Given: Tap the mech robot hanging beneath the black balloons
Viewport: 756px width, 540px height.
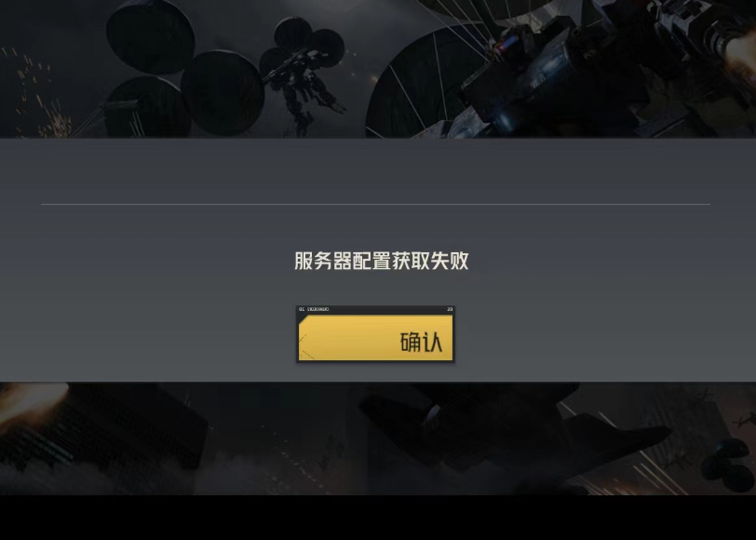Looking at the screenshot, I should tap(304, 91).
